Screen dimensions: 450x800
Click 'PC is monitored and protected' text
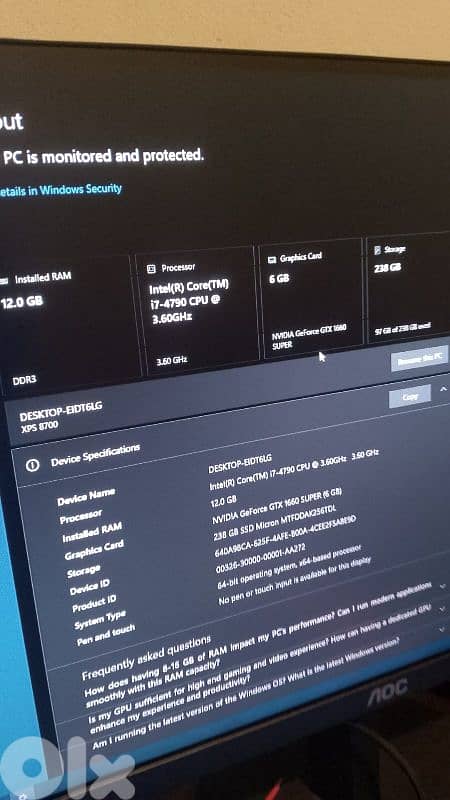tap(102, 157)
